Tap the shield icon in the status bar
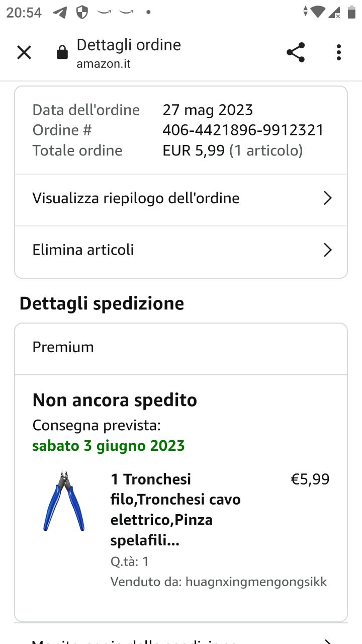Viewport: 362px width, 644px height. coord(82,12)
